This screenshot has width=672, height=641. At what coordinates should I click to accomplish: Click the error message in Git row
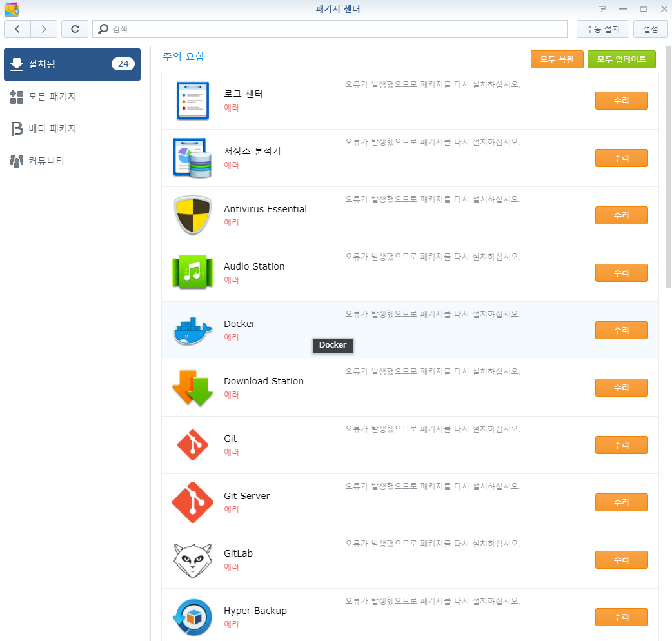coord(433,429)
